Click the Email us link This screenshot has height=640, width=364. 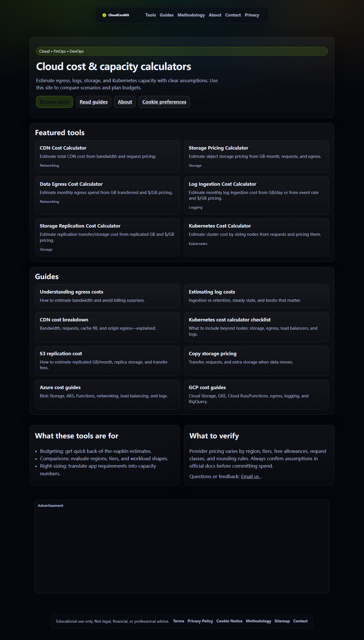250,476
